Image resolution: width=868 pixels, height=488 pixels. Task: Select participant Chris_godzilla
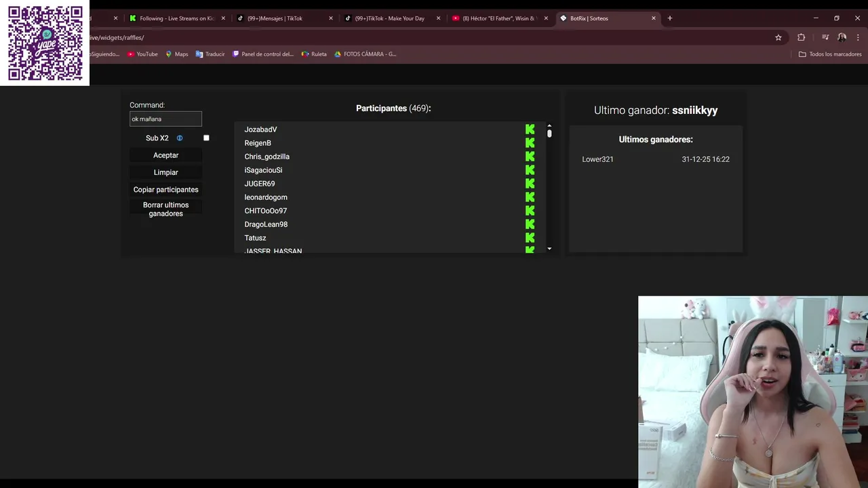click(x=267, y=157)
